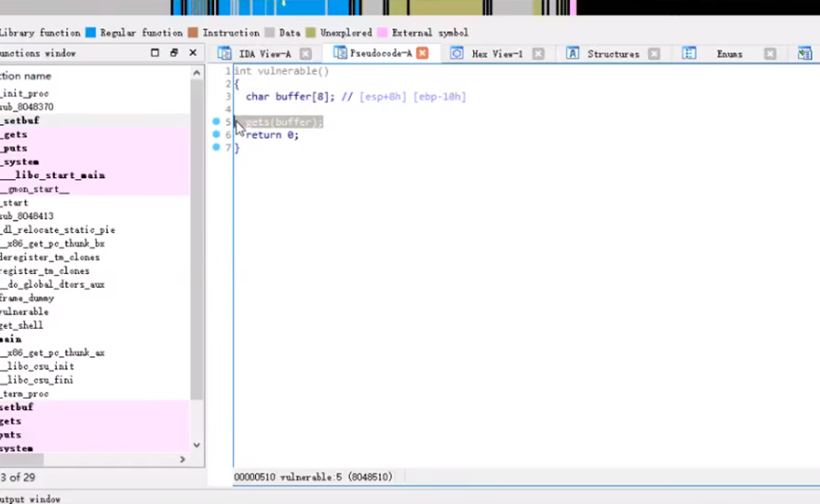Toggle breakpoint dot on line 5
This screenshot has height=504, width=820.
(x=216, y=122)
